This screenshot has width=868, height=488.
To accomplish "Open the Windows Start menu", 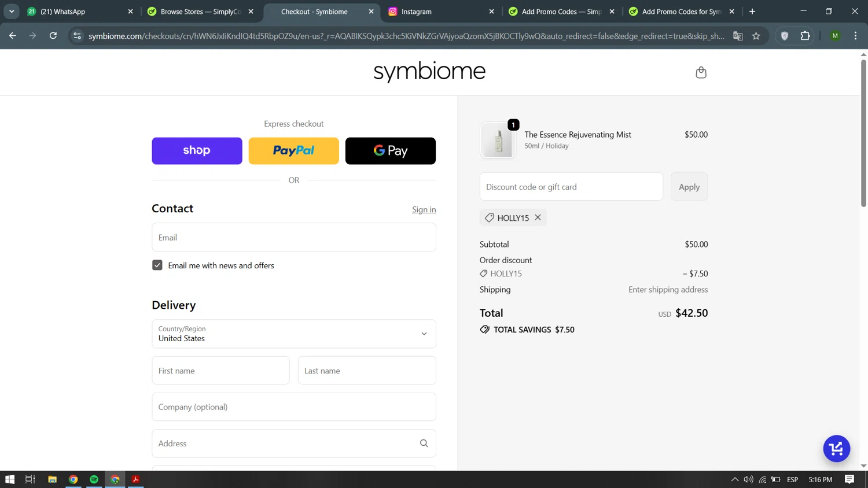I will (x=10, y=479).
